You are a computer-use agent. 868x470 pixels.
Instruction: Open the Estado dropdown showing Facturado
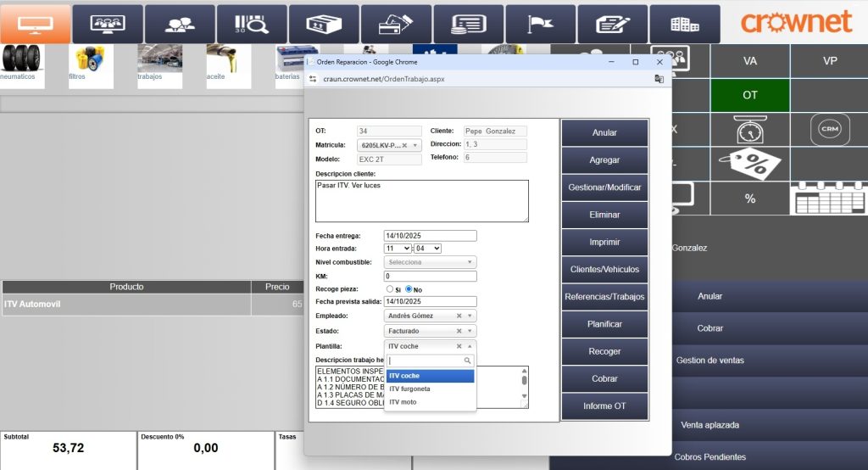coord(430,331)
